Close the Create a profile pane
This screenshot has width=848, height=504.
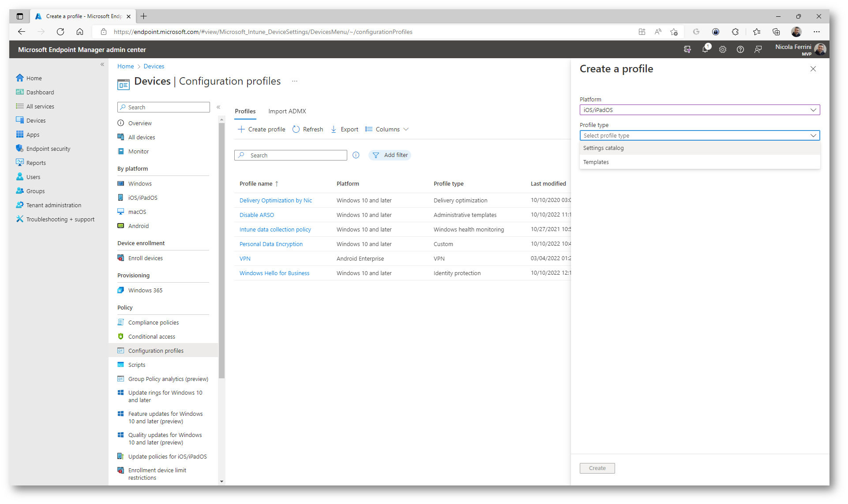coord(813,69)
